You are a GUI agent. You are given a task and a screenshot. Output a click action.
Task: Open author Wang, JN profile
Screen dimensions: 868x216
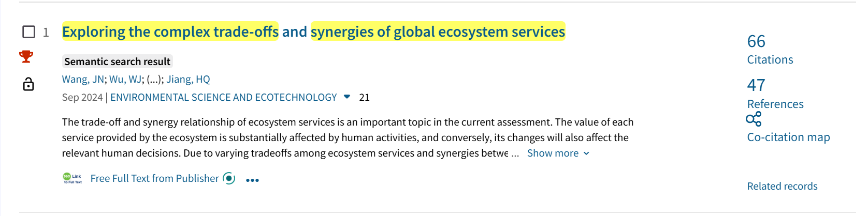pyautogui.click(x=83, y=79)
